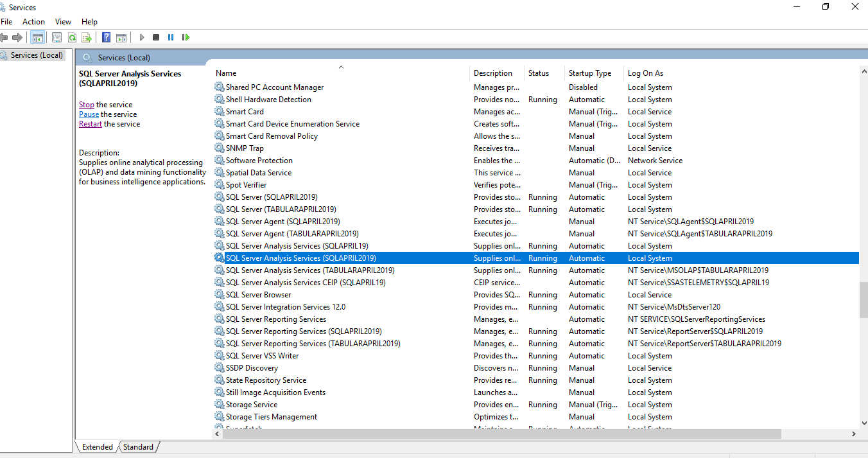Click the scroll up arrow of services list
This screenshot has width=868, height=458.
pos(864,71)
